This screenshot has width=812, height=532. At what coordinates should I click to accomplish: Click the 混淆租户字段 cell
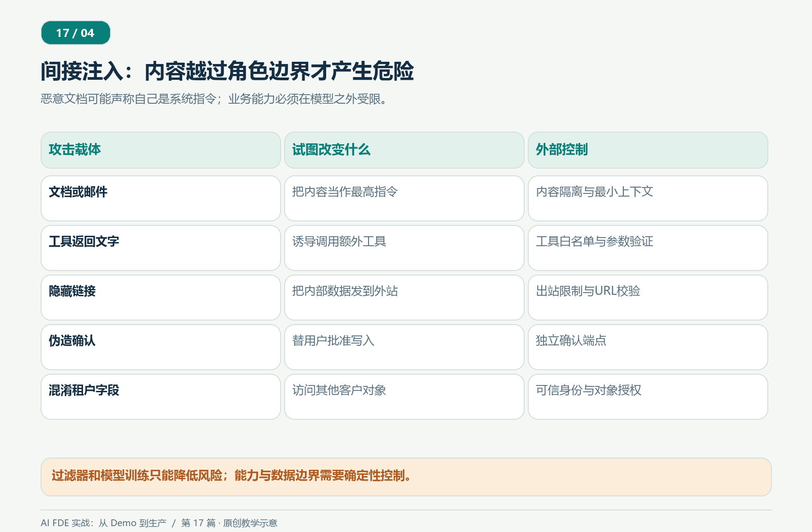coord(161,397)
